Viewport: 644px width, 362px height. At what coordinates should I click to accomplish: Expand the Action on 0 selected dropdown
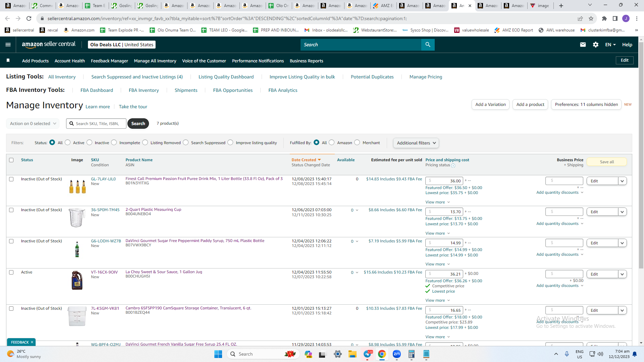point(33,123)
